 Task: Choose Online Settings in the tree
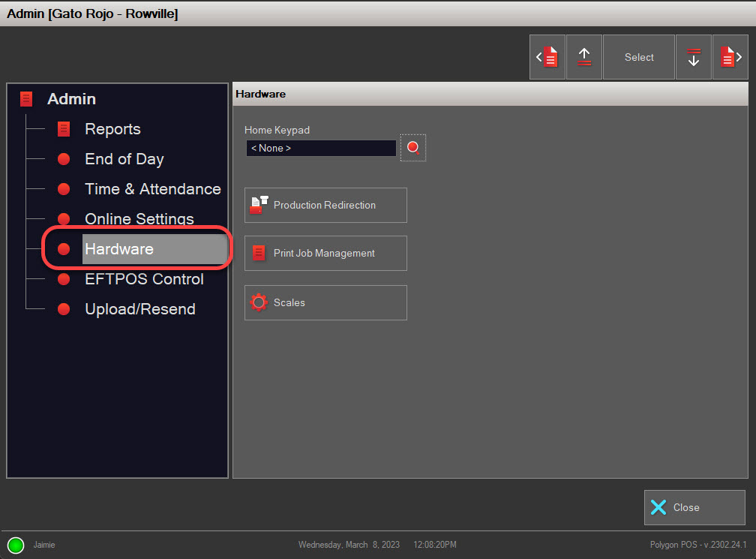click(x=139, y=219)
